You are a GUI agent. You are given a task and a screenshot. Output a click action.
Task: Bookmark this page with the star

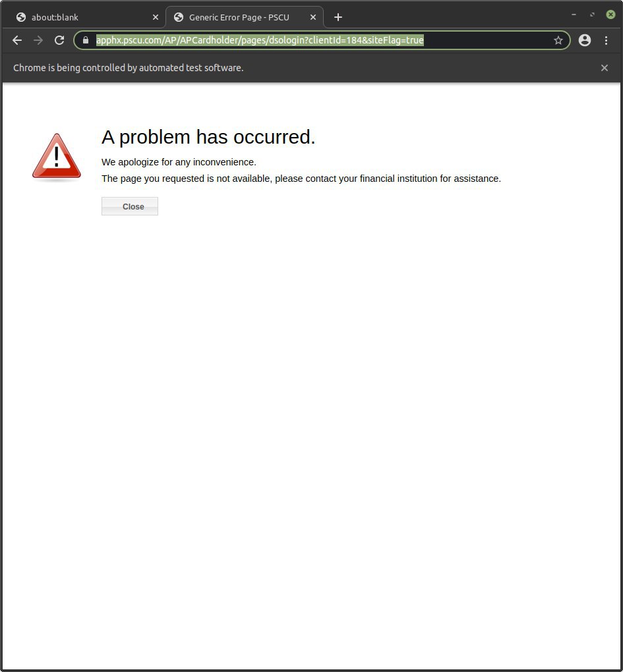[x=558, y=40]
